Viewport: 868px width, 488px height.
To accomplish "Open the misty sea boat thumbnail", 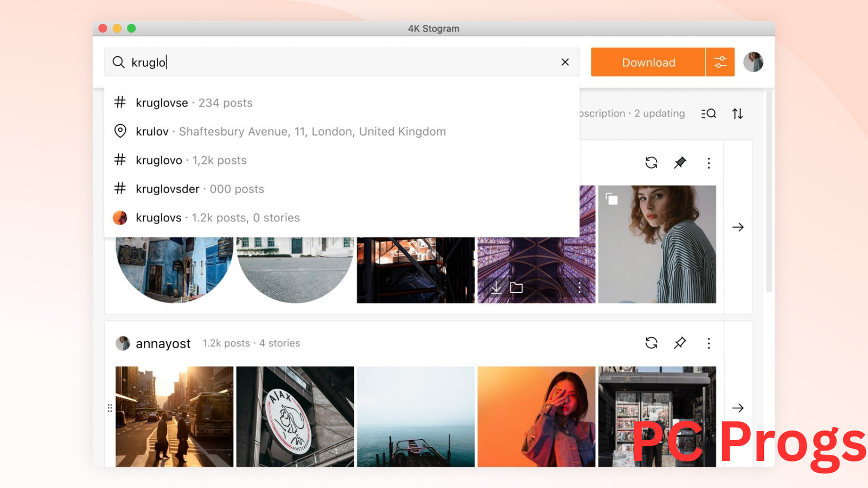I will click(x=416, y=416).
